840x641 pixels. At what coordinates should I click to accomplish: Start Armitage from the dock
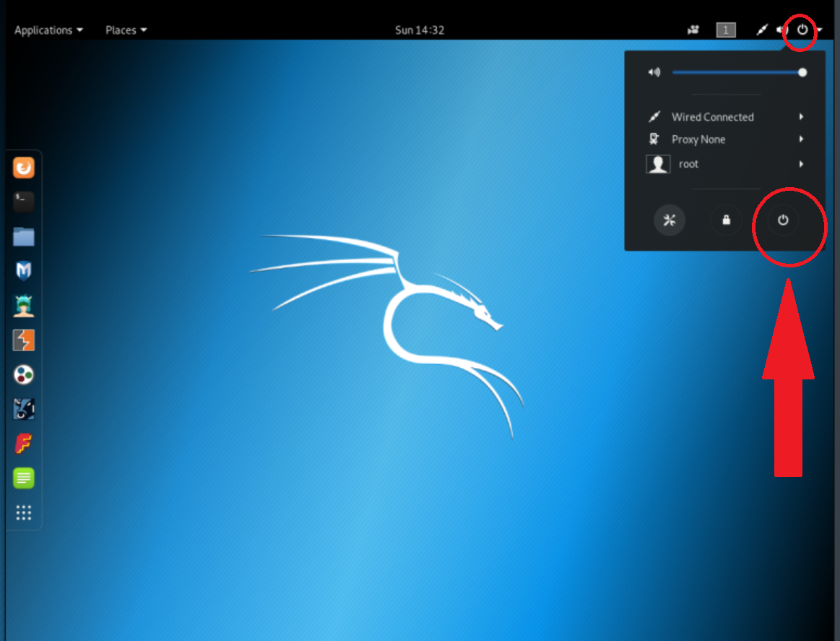[24, 306]
